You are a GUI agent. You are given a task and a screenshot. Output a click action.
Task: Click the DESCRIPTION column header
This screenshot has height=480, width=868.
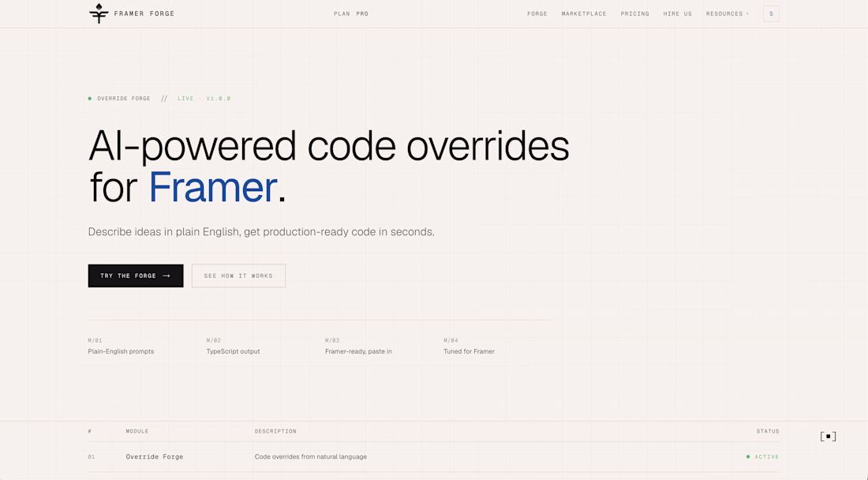(275, 431)
